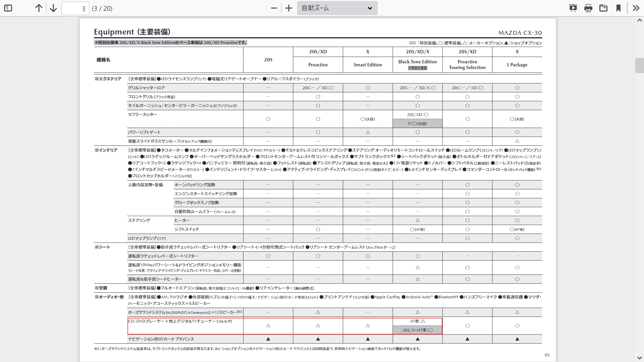Click the vertical scrollbar thumb
644x362 pixels.
tap(639, 65)
